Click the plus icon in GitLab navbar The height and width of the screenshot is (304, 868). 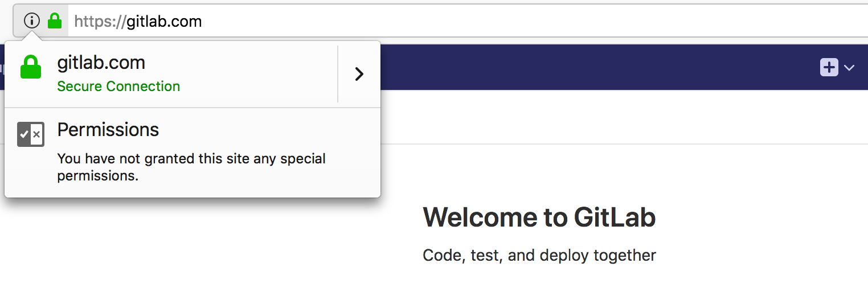tap(829, 67)
